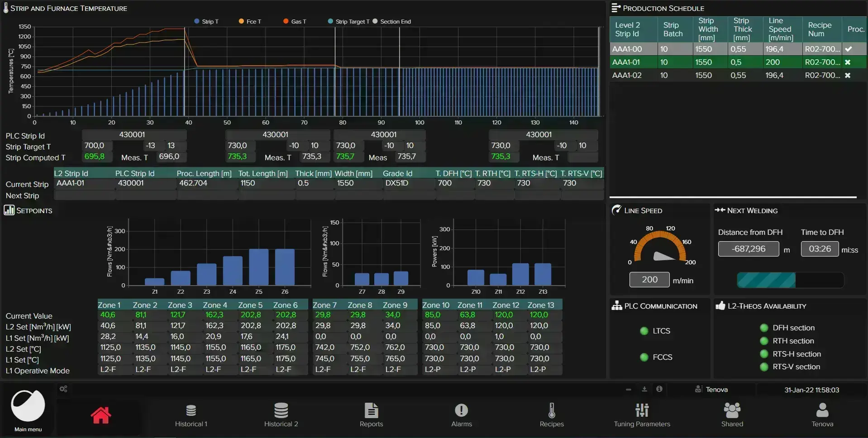This screenshot has height=438, width=868.
Task: Toggle Gas T legend series
Action: point(295,21)
